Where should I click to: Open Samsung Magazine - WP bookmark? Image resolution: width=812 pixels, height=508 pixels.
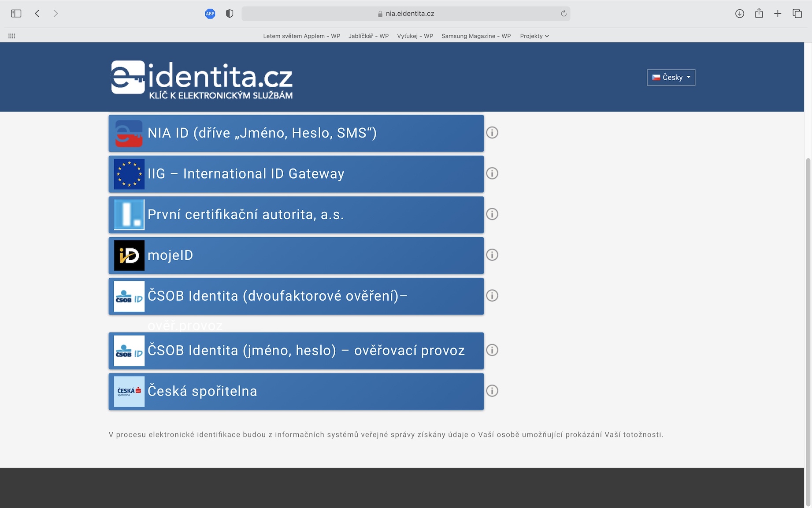[x=476, y=36]
